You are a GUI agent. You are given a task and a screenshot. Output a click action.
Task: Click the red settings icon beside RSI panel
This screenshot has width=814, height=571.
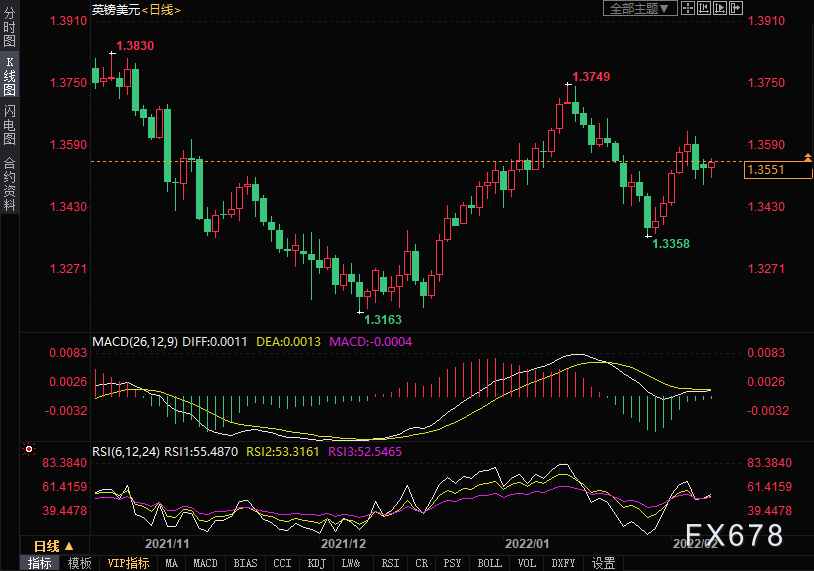[28, 450]
